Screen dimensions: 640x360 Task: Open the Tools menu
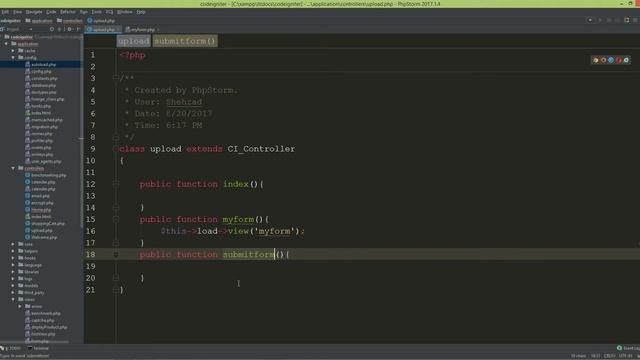[x=96, y=12]
